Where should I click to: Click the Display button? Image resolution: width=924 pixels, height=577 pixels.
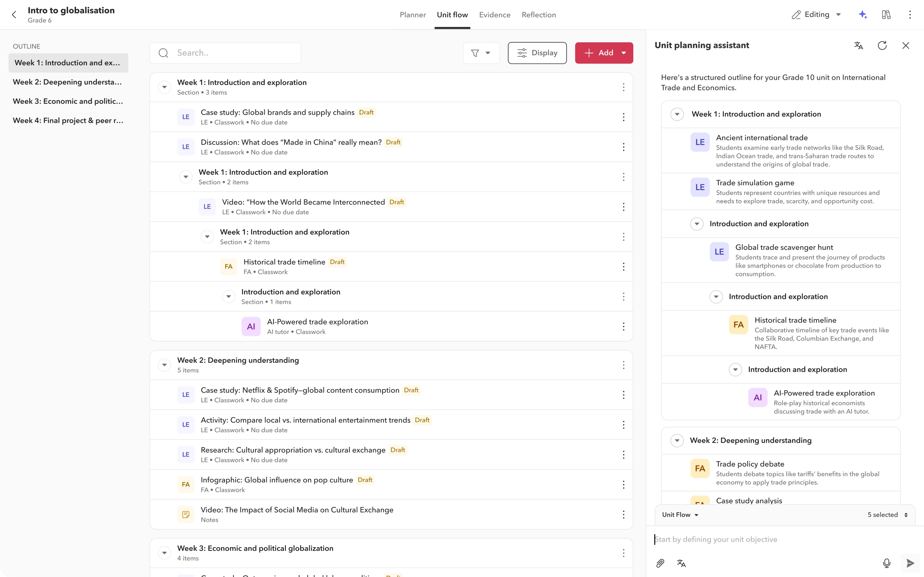(537, 53)
